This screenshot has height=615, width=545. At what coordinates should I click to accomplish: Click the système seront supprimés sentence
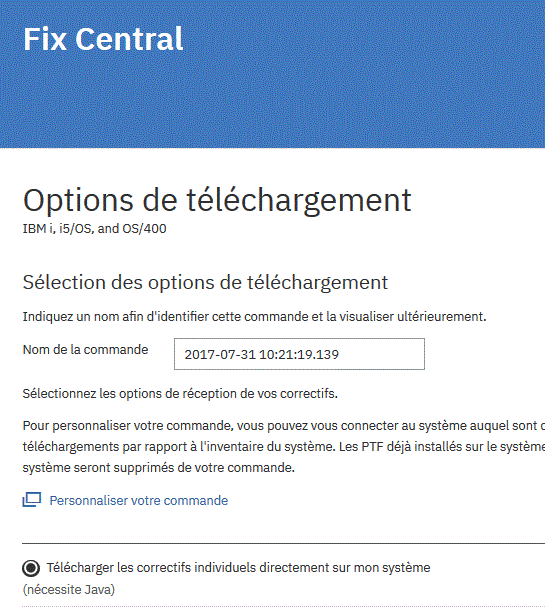tap(159, 468)
